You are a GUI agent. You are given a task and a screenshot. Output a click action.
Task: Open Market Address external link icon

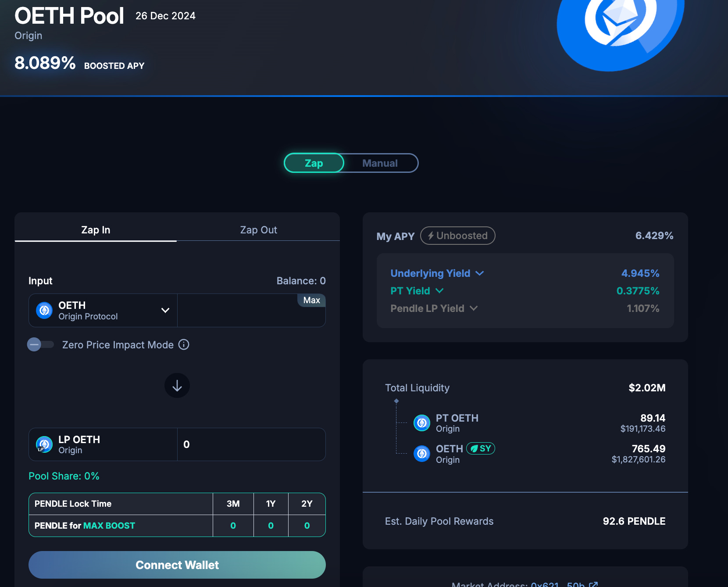coord(593,584)
